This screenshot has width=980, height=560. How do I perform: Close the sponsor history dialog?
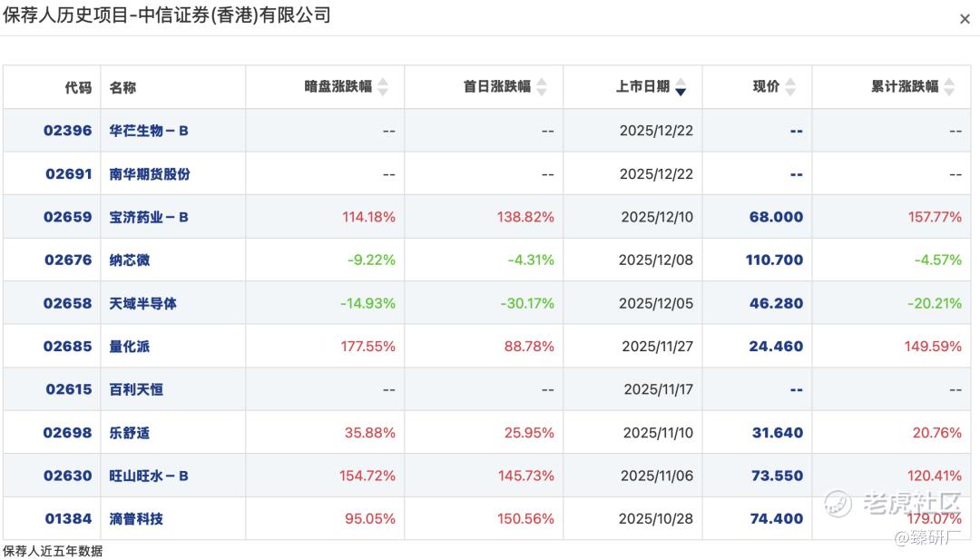click(x=965, y=19)
